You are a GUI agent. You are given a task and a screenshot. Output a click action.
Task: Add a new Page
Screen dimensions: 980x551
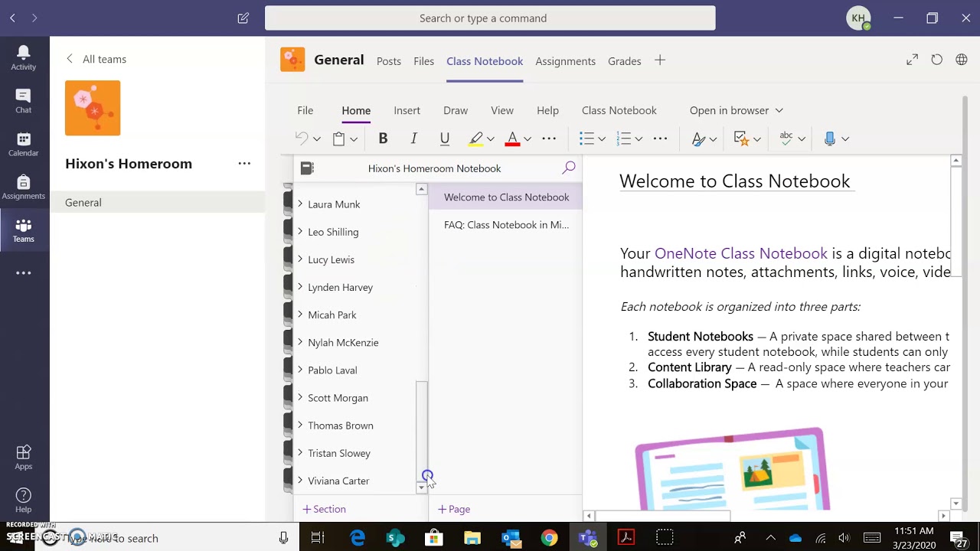(x=454, y=509)
